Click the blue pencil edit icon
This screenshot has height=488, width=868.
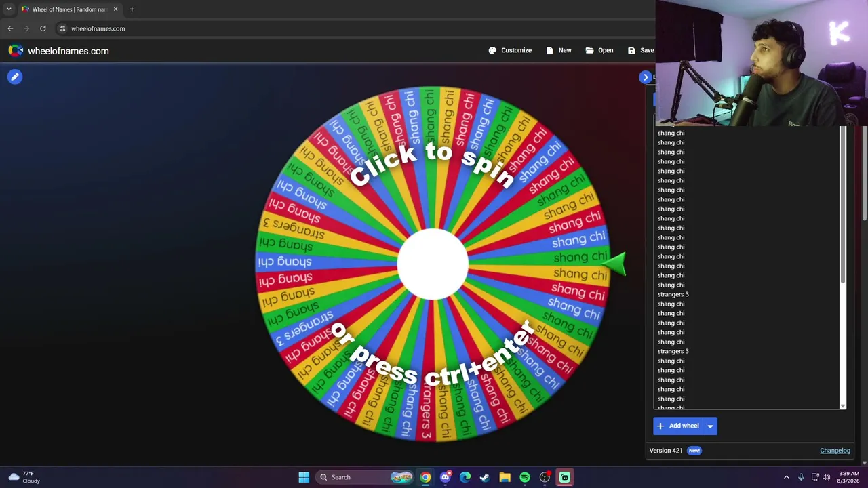15,77
